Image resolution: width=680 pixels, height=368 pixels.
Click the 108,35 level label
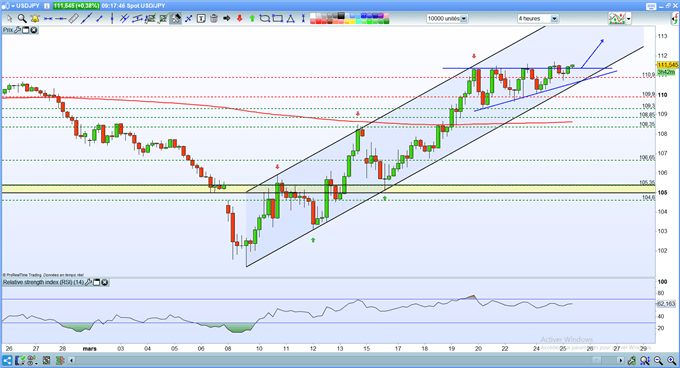pos(648,124)
